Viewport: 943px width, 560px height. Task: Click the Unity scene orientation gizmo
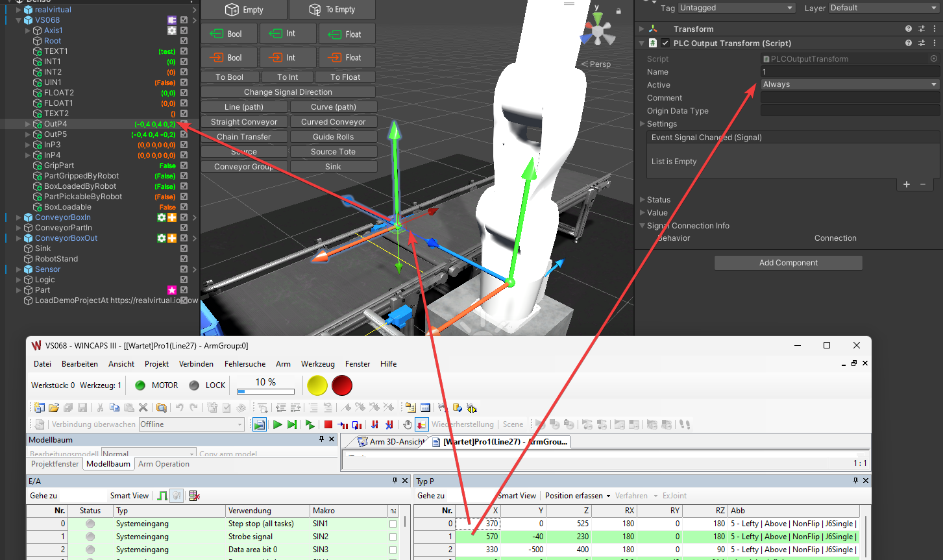pyautogui.click(x=597, y=31)
